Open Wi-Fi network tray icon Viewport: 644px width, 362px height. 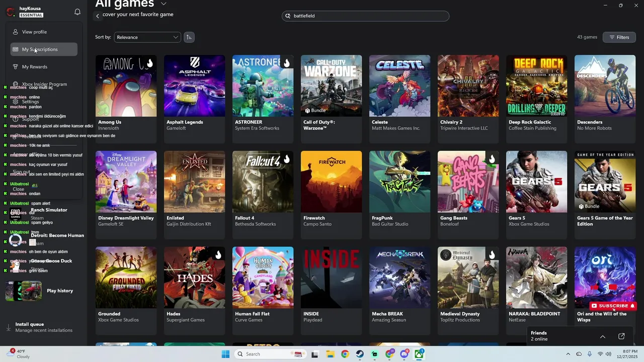pos(600,354)
